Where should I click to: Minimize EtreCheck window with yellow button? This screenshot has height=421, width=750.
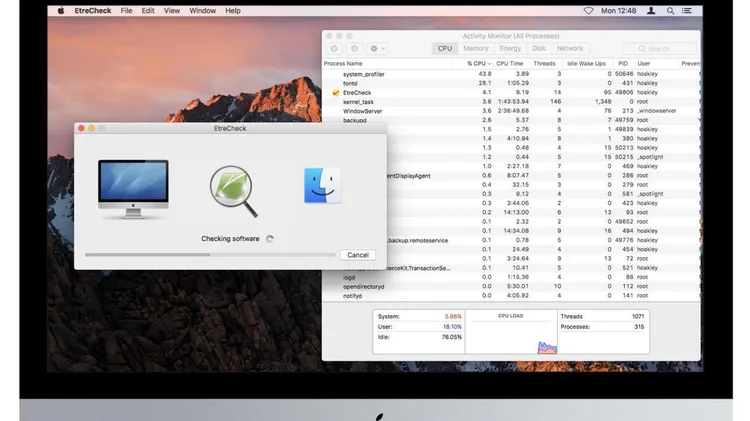click(91, 128)
